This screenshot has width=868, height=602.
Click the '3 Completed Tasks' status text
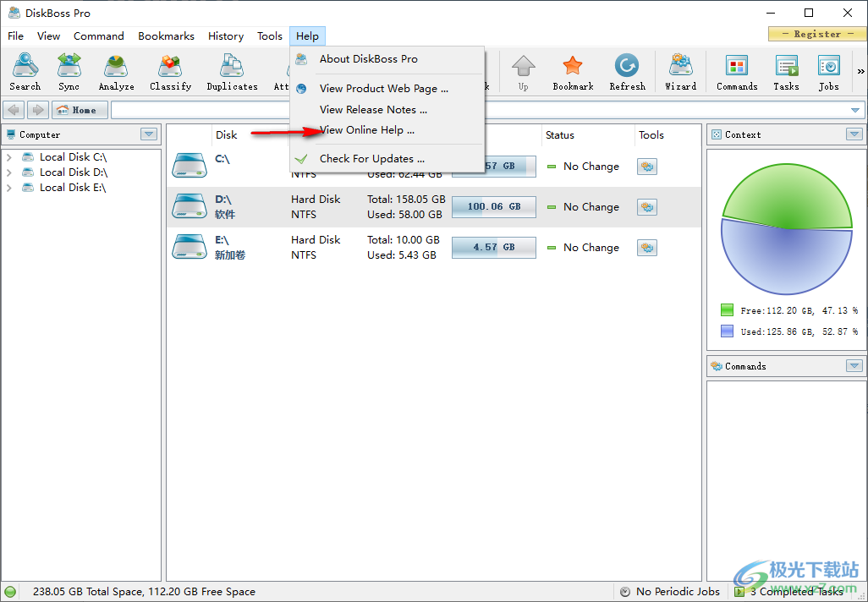[797, 592]
